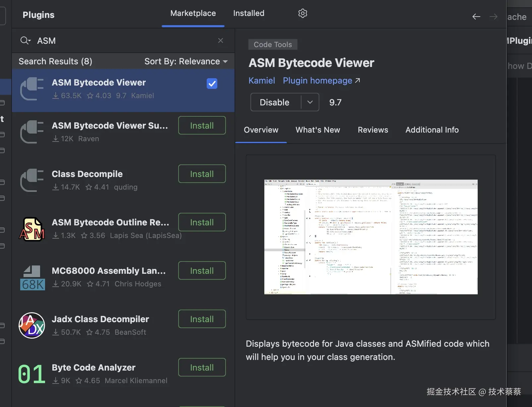The width and height of the screenshot is (532, 407).
Task: Uncheck the ASM Bytecode Viewer enabled checkbox
Action: pyautogui.click(x=212, y=84)
